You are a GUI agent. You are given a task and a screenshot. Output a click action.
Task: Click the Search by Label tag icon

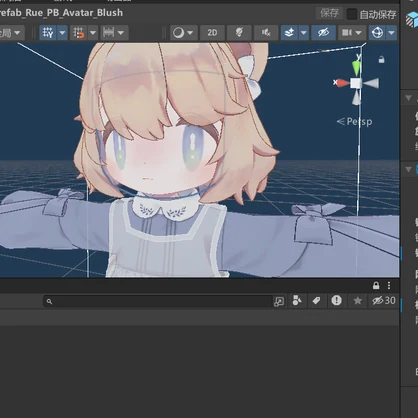[316, 301]
